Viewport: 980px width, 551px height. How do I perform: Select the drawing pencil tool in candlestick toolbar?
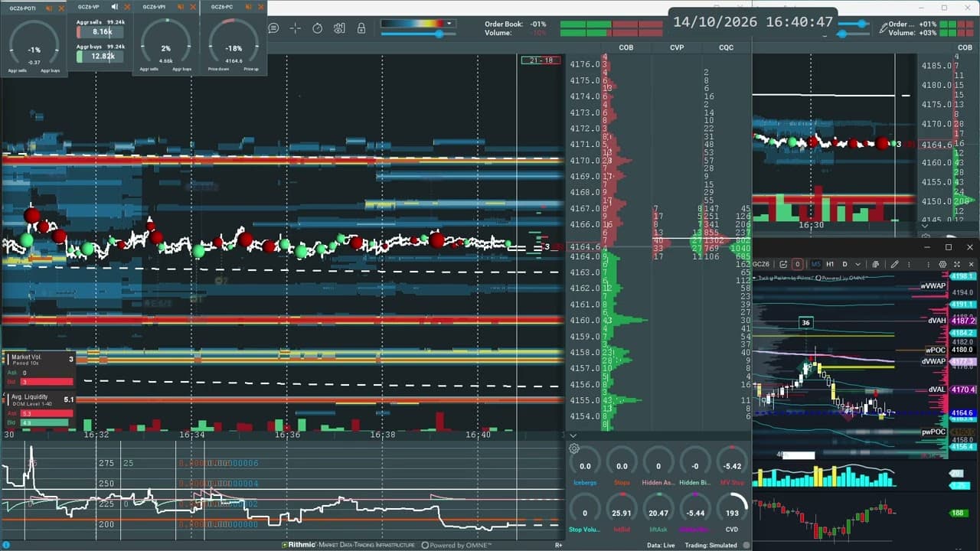894,264
